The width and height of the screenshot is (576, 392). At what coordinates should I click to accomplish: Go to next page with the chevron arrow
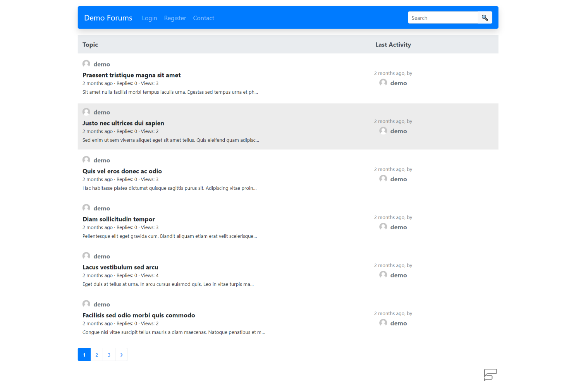tap(121, 355)
